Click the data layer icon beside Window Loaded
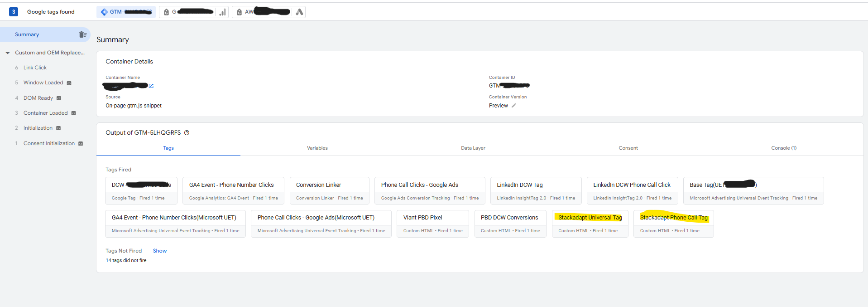The height and width of the screenshot is (307, 868). point(69,83)
